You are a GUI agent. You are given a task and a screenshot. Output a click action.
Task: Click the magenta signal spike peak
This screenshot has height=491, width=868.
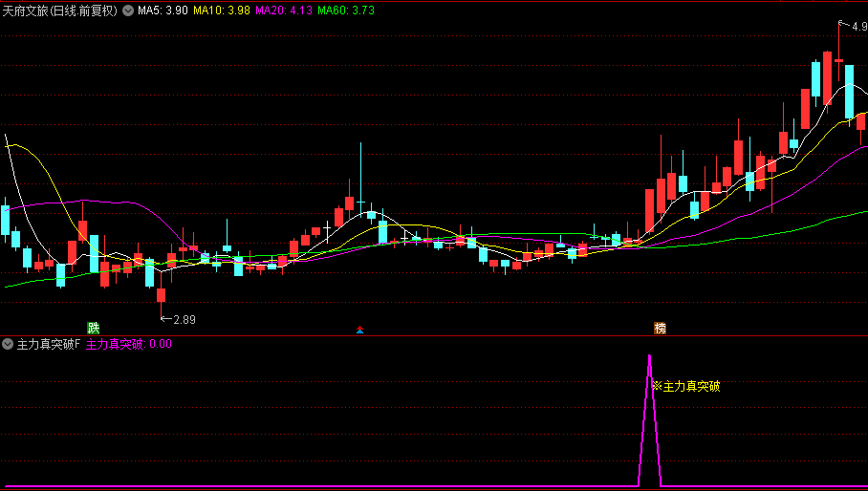click(x=649, y=357)
